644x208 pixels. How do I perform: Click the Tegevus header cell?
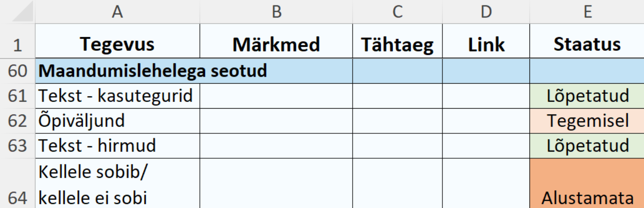coord(117,44)
